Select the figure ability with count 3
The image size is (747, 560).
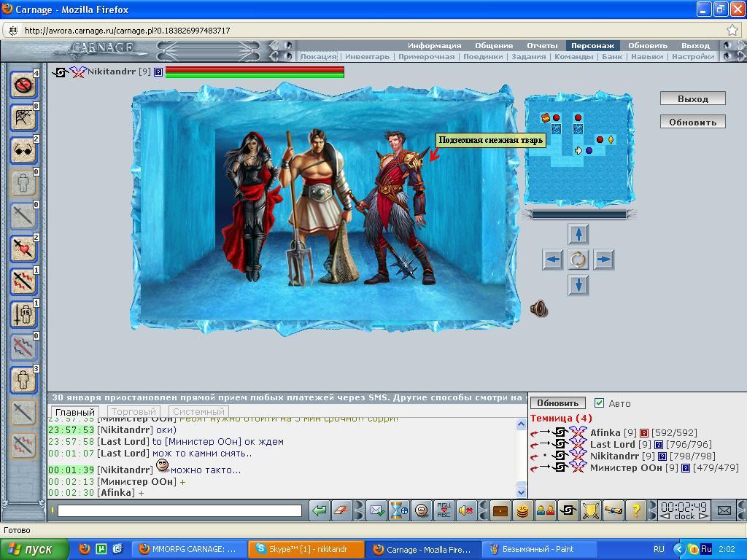(23, 381)
